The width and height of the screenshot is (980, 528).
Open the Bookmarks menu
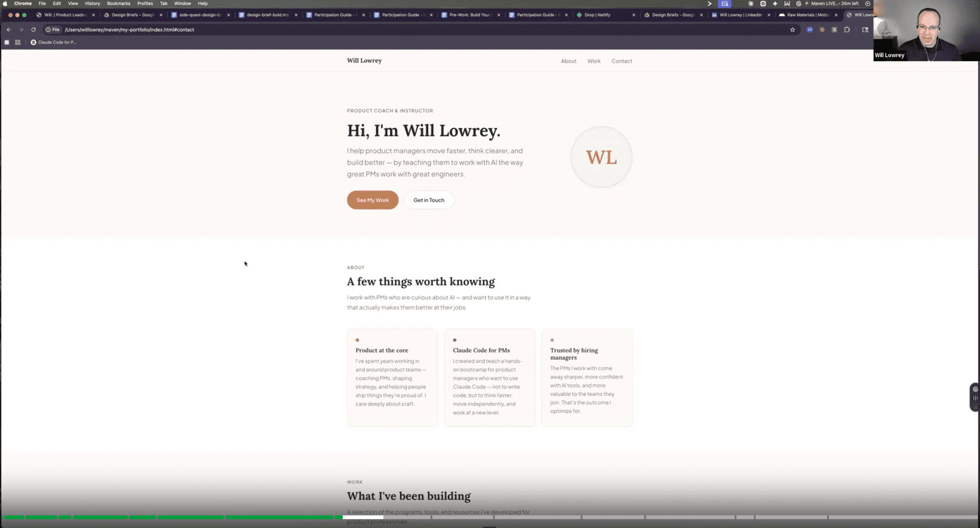click(118, 3)
